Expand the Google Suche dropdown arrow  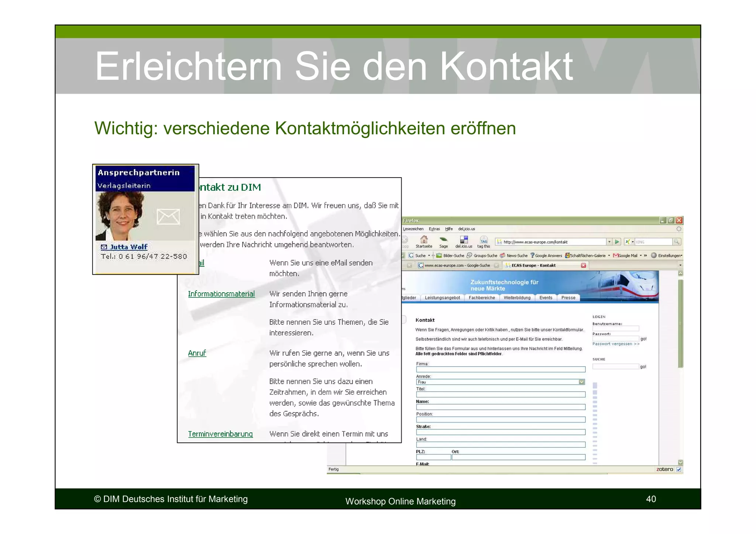click(429, 255)
